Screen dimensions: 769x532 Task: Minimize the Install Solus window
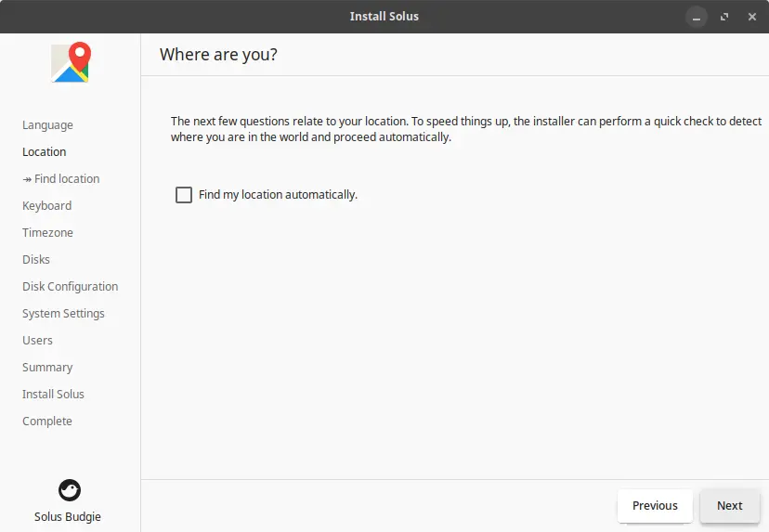pyautogui.click(x=697, y=17)
